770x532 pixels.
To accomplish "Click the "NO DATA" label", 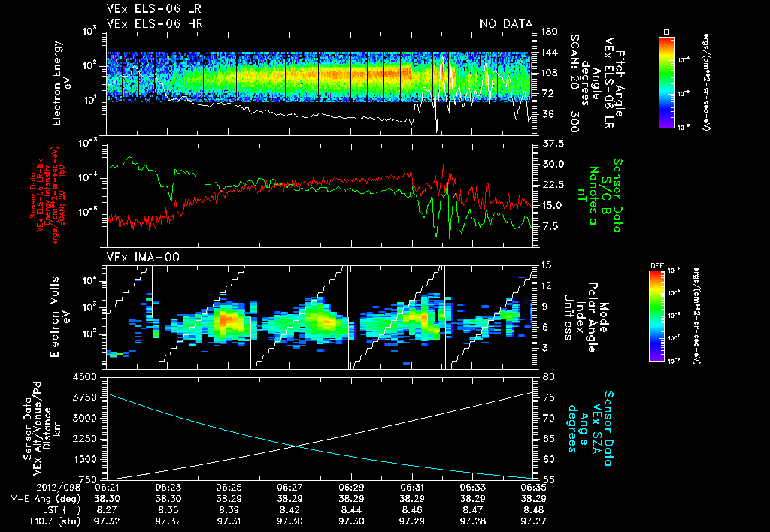I will (506, 23).
